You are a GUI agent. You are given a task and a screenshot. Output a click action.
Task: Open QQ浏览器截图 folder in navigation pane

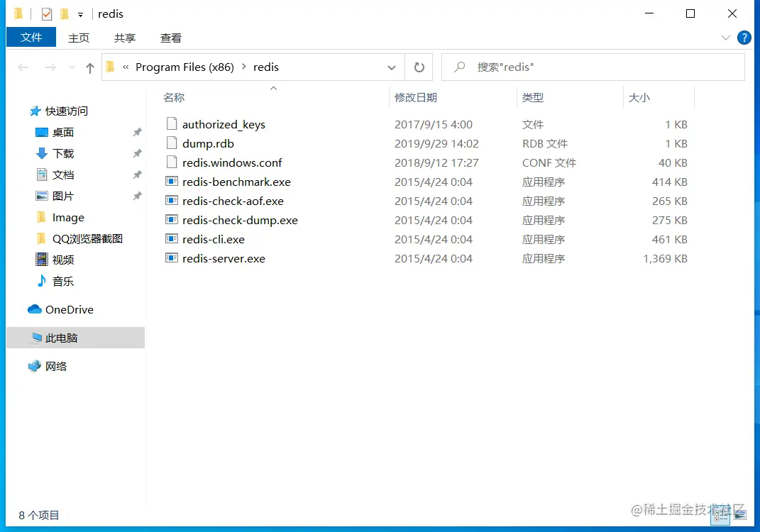pos(87,239)
